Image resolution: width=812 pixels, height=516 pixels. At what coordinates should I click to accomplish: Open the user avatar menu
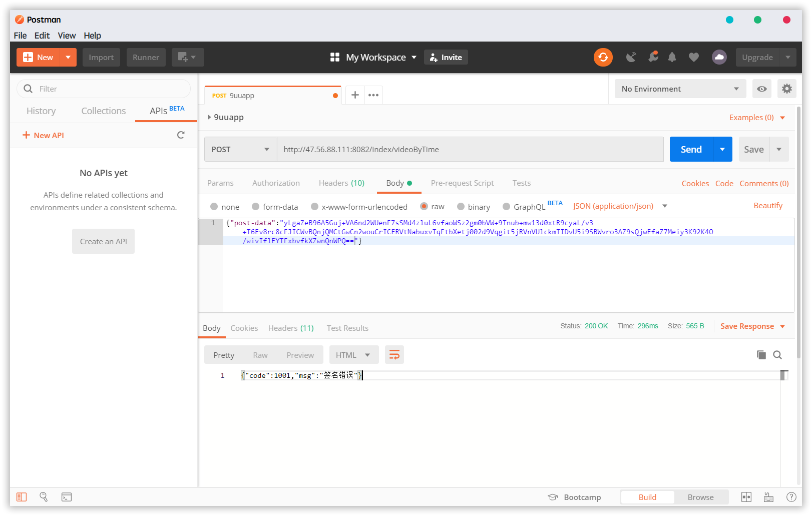(719, 57)
